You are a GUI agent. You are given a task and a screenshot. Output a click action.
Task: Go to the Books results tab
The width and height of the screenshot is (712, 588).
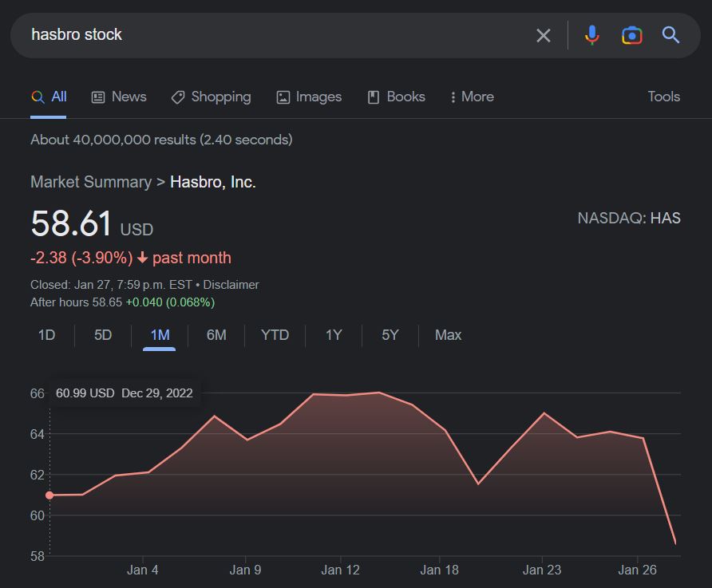point(396,97)
